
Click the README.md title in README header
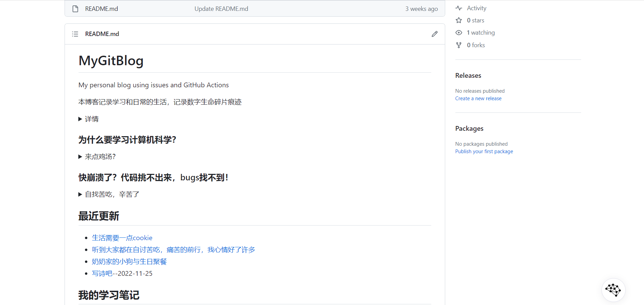coord(102,34)
